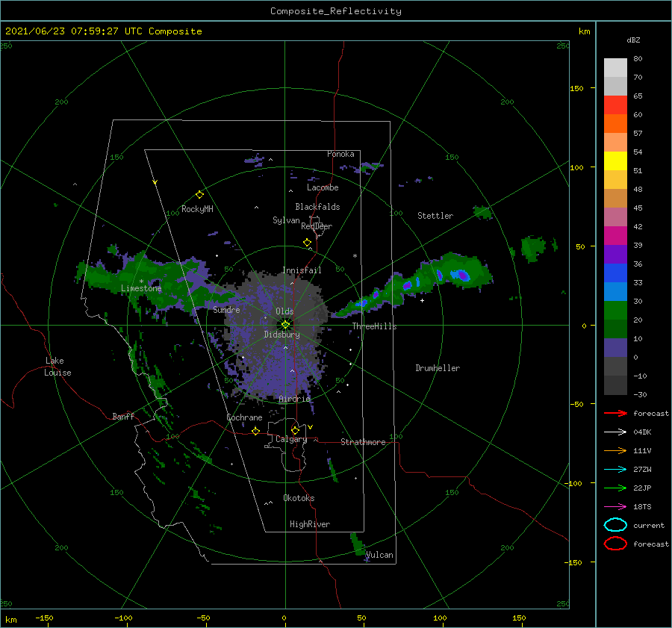Click the HighRiver label
This screenshot has width=672, height=628.
tap(310, 524)
